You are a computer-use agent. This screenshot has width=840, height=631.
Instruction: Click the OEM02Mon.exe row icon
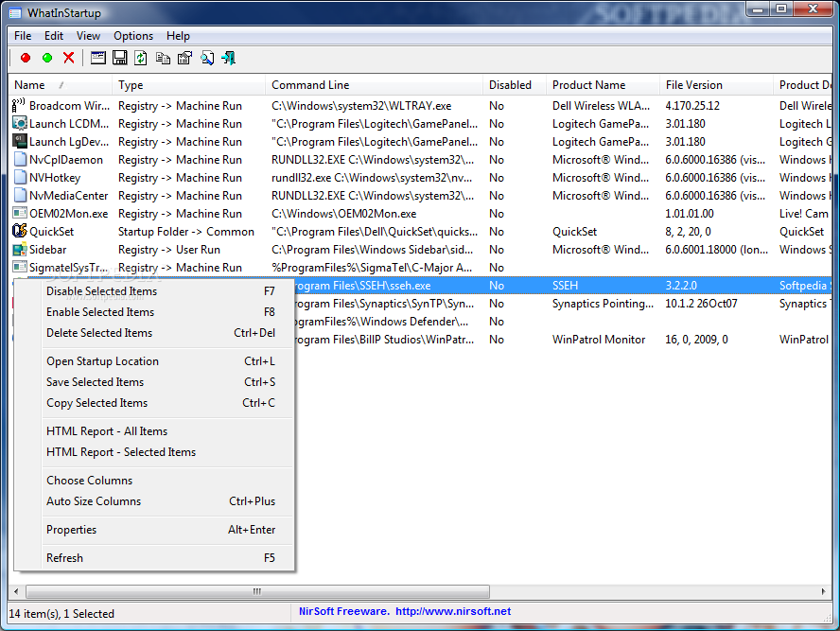click(x=20, y=213)
